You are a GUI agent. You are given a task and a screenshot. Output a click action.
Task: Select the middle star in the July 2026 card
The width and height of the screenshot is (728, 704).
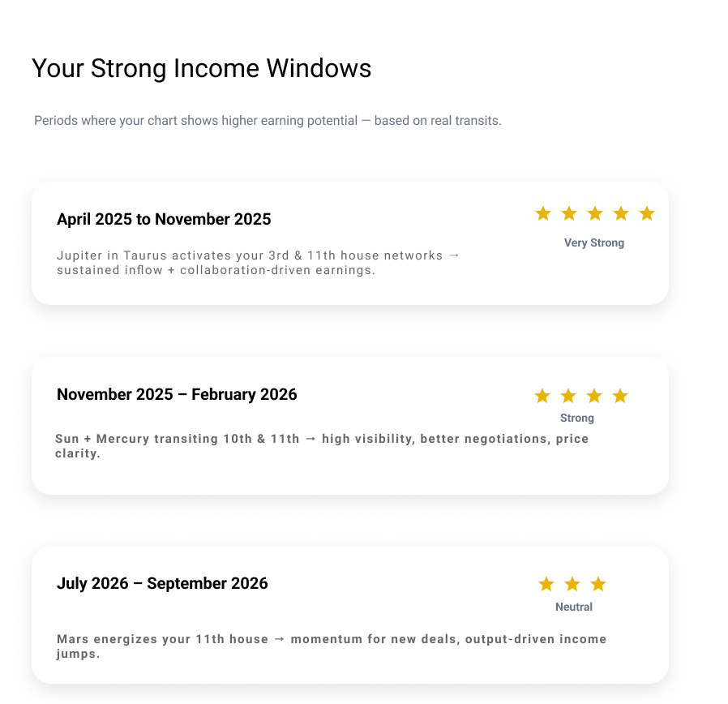pos(572,584)
